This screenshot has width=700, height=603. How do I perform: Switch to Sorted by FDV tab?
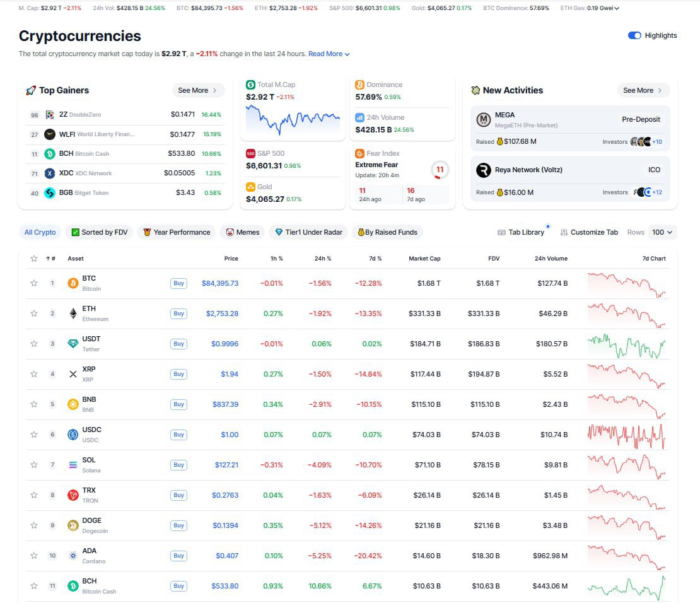[100, 232]
